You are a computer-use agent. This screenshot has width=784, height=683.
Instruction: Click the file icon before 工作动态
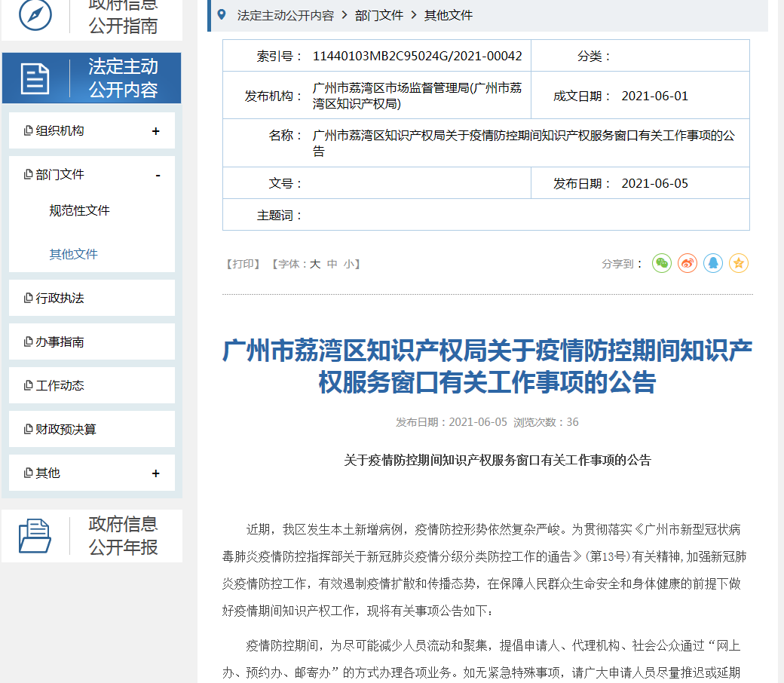pos(29,385)
